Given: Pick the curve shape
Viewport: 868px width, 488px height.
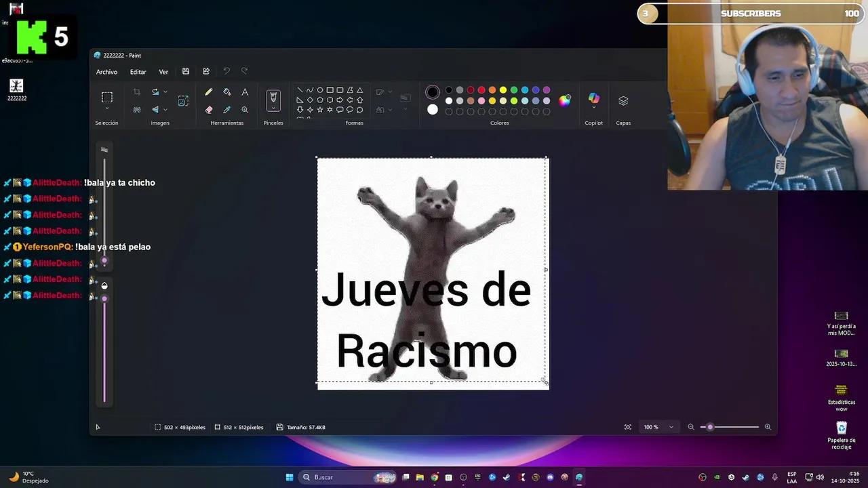Looking at the screenshot, I should point(310,89).
